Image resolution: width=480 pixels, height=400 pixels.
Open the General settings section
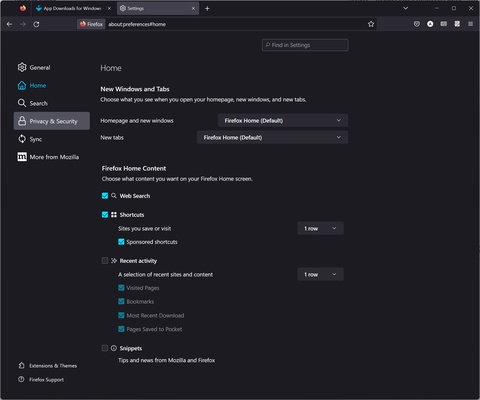coord(51,67)
